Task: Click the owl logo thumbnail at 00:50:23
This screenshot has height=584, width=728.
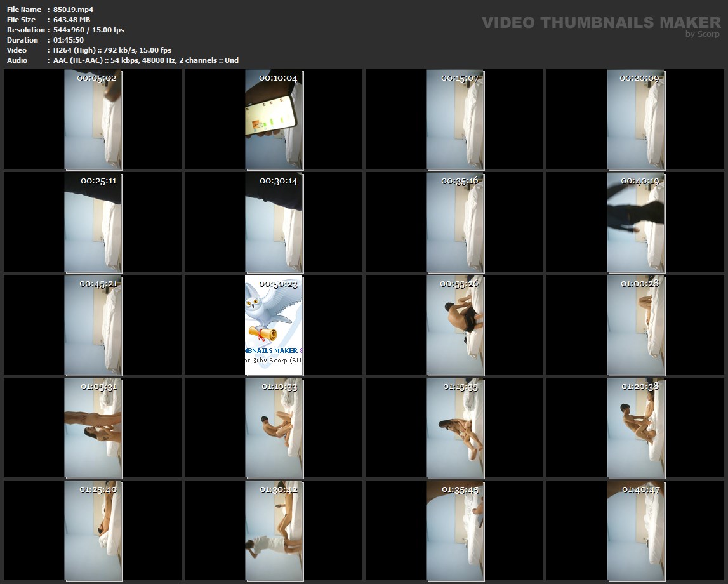Action: pos(274,325)
